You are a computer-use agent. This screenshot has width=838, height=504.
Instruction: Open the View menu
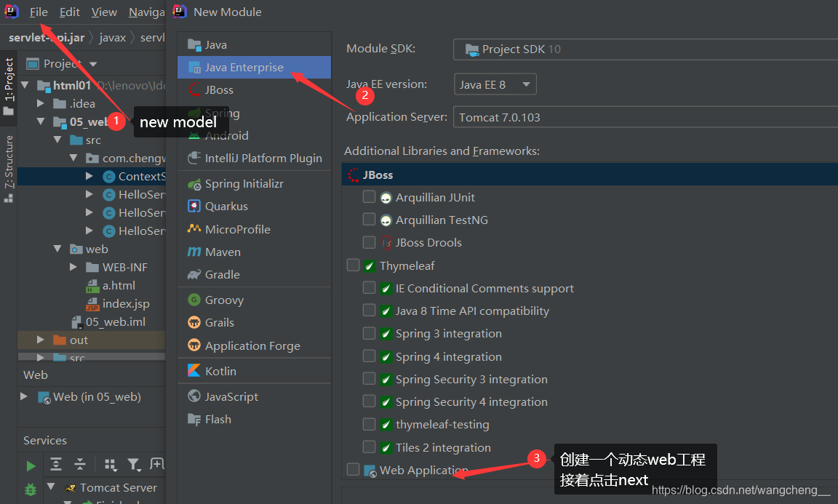coord(104,12)
